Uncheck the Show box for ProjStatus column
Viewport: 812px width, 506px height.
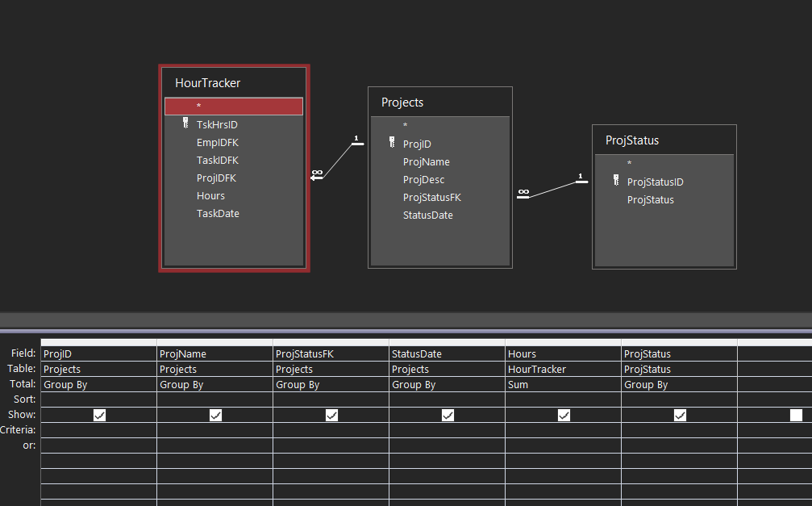click(680, 416)
